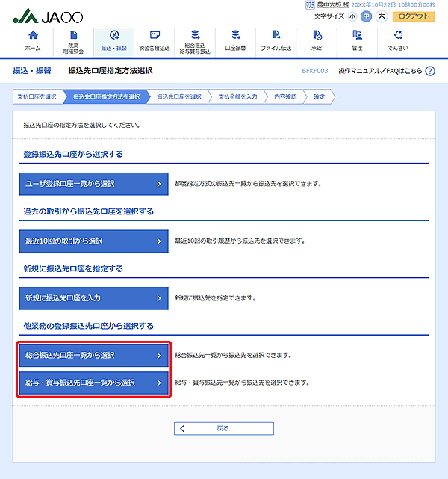Click 支払口座を選択 step
Viewport: 448px width, 479px height.
37,97
